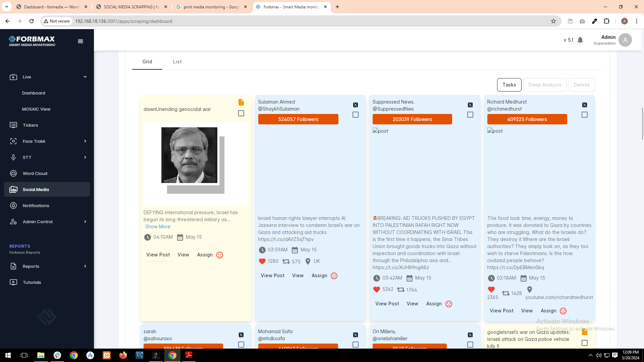Click the X platform icon on Ori Miller card
644x362 pixels.
(x=470, y=335)
